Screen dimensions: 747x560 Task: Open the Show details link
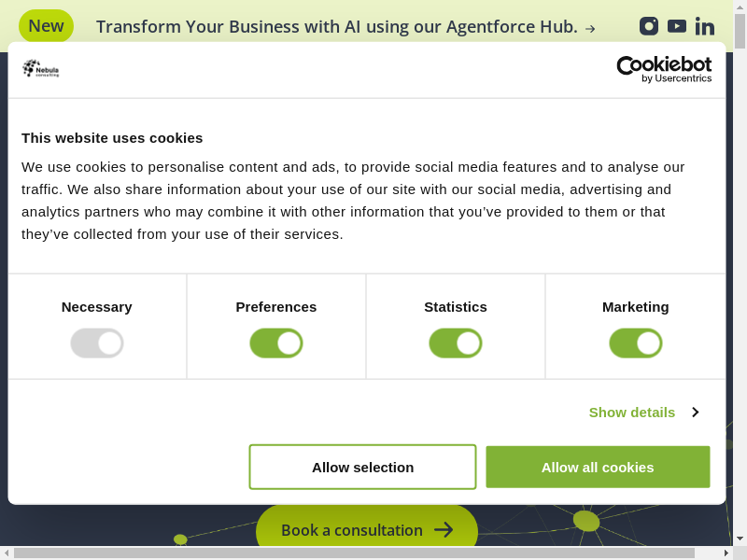[632, 412]
